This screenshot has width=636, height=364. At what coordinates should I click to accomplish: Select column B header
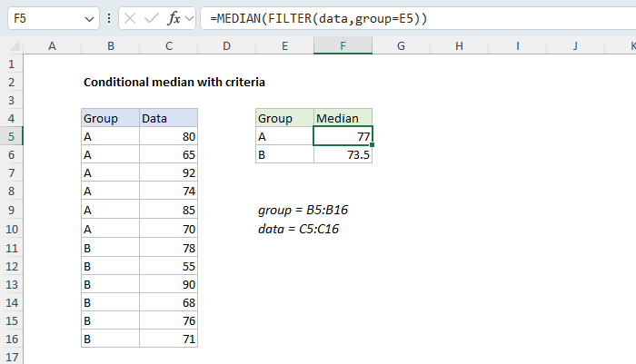click(x=110, y=45)
